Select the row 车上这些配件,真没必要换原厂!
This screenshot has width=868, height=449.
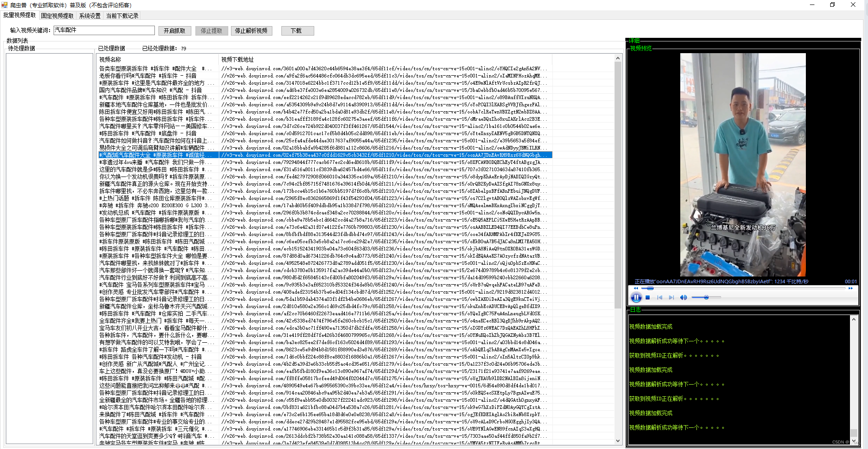[325, 371]
